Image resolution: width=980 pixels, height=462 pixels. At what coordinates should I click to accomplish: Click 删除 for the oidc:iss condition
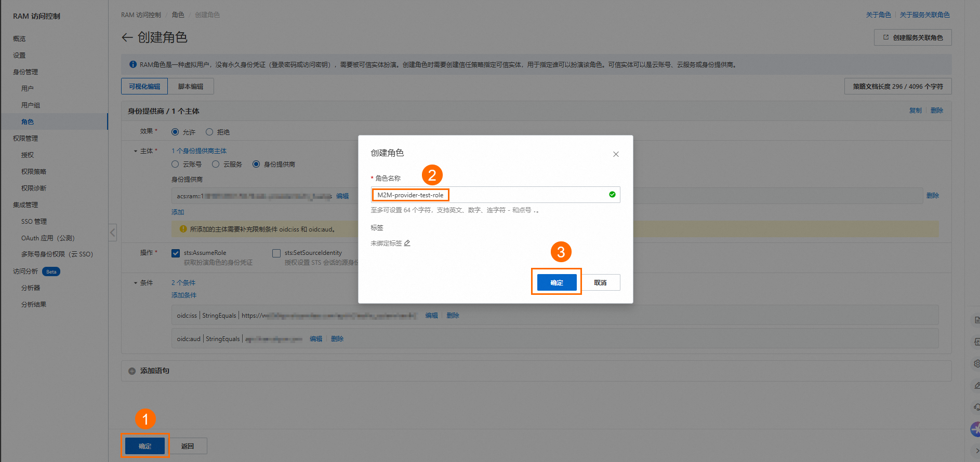pyautogui.click(x=453, y=316)
